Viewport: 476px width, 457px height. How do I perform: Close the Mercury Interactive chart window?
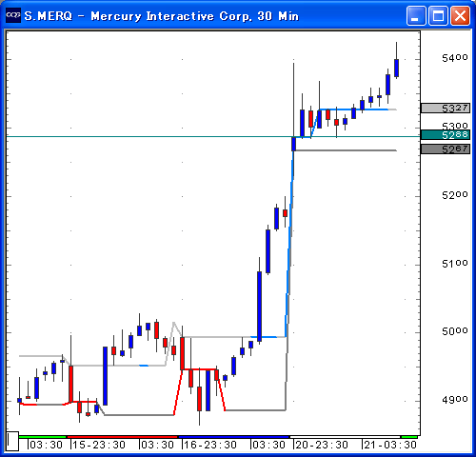(x=460, y=15)
